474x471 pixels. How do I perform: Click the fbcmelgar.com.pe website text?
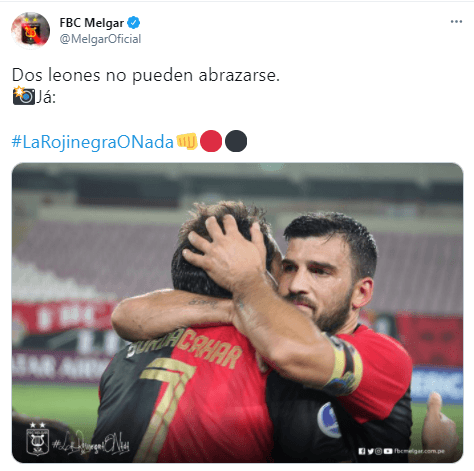pyautogui.click(x=419, y=451)
